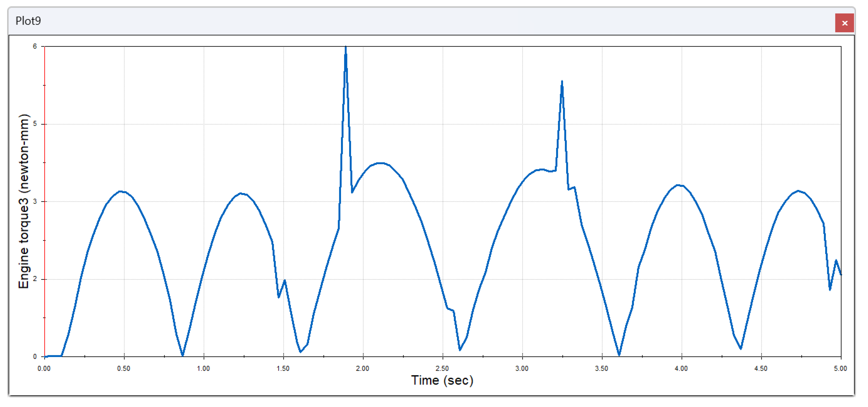Click x-axis tick label 5.00

point(840,369)
